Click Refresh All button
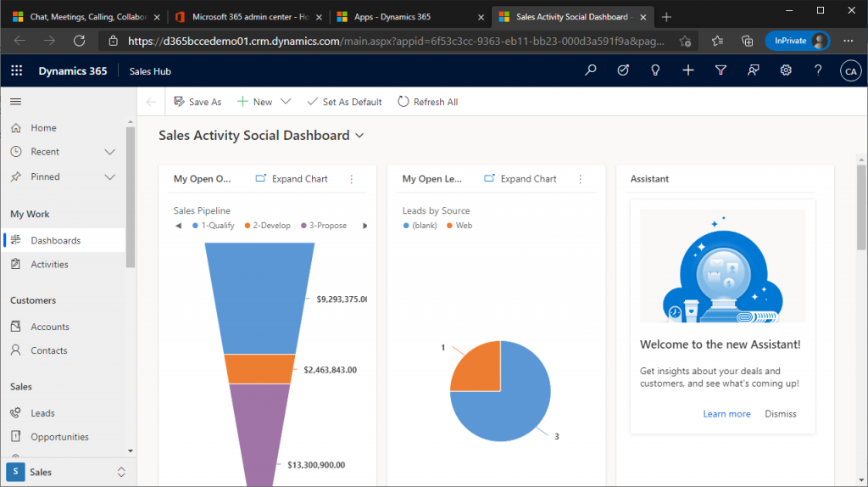Image resolution: width=868 pixels, height=487 pixels. 428,102
